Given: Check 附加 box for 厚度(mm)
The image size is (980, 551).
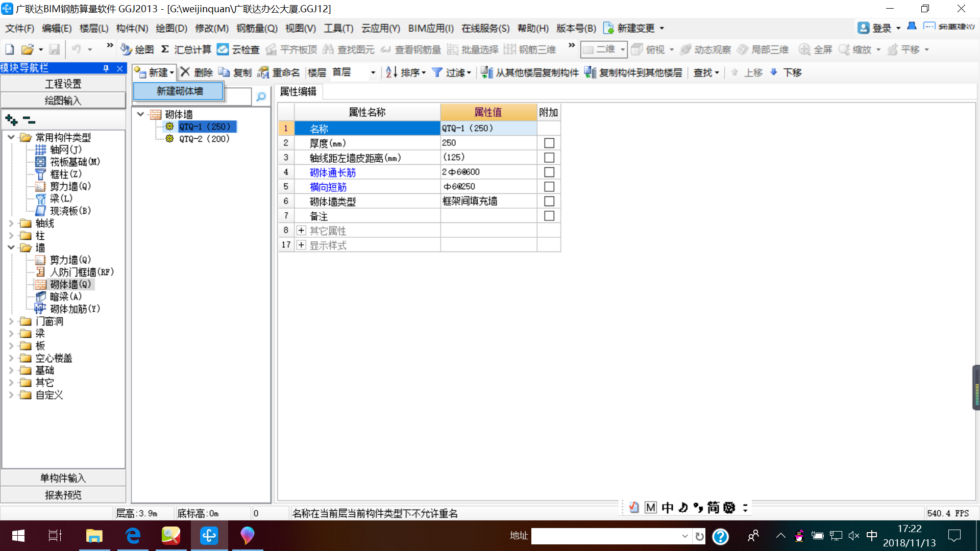Looking at the screenshot, I should click(549, 143).
